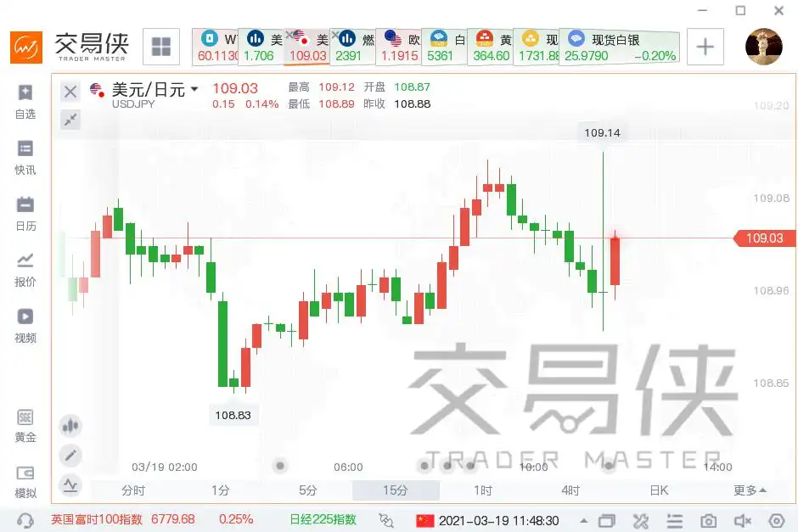
Task: Select the 现货白银 25.9790 tab
Action: [620, 47]
